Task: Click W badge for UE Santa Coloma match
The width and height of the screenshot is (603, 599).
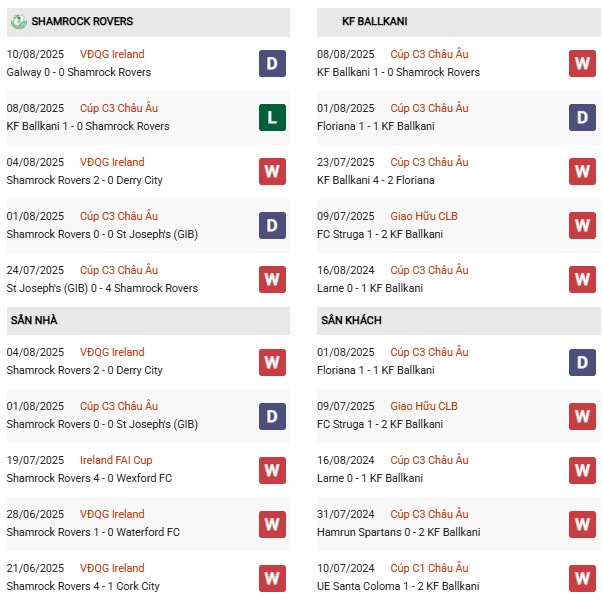Action: [582, 578]
